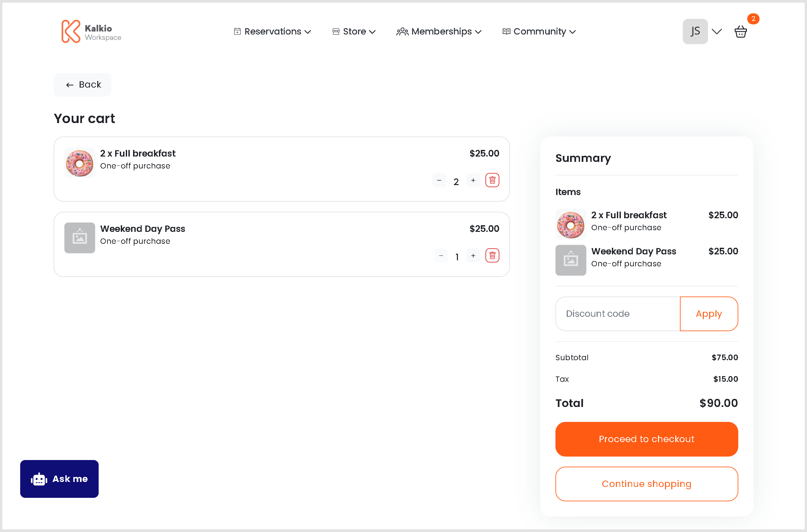807x532 pixels.
Task: Proceed to checkout
Action: [646, 439]
